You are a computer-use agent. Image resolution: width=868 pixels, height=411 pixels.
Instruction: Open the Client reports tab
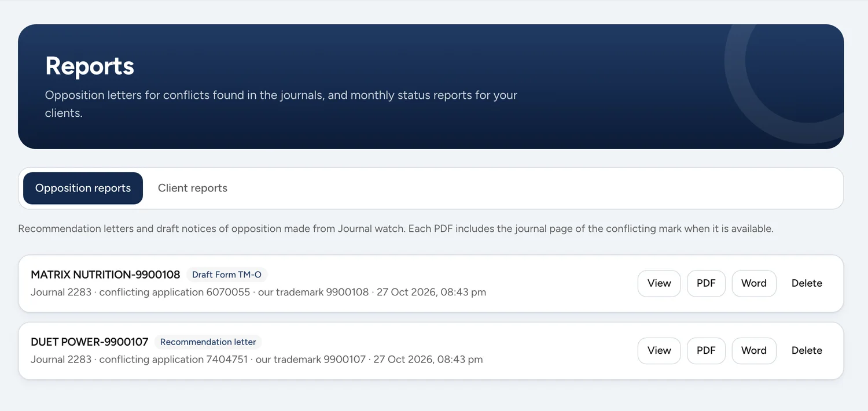193,188
